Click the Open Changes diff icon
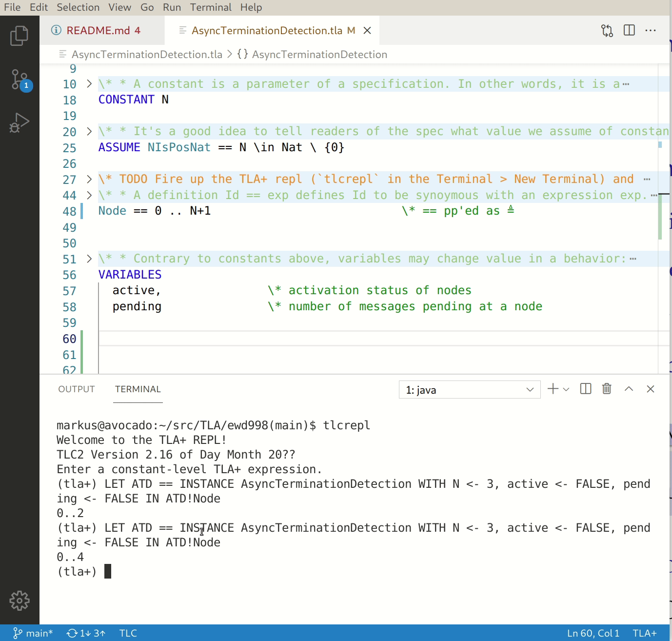The width and height of the screenshot is (672, 641). (x=607, y=30)
